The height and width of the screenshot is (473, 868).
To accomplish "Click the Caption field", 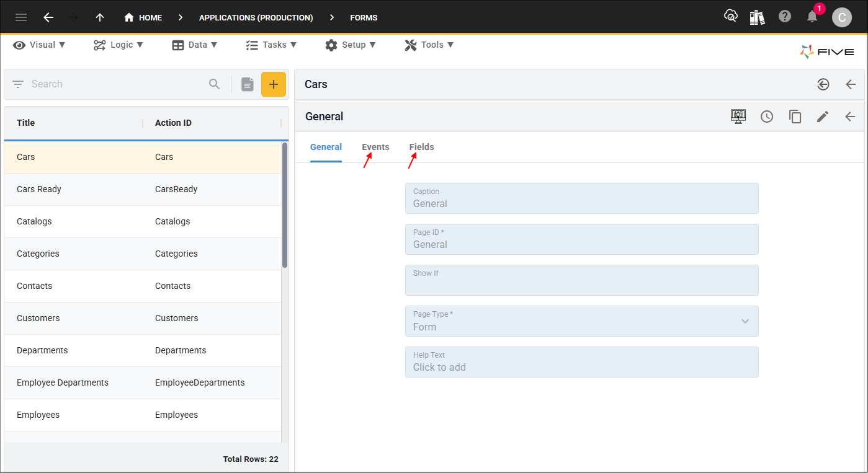I will tap(581, 198).
